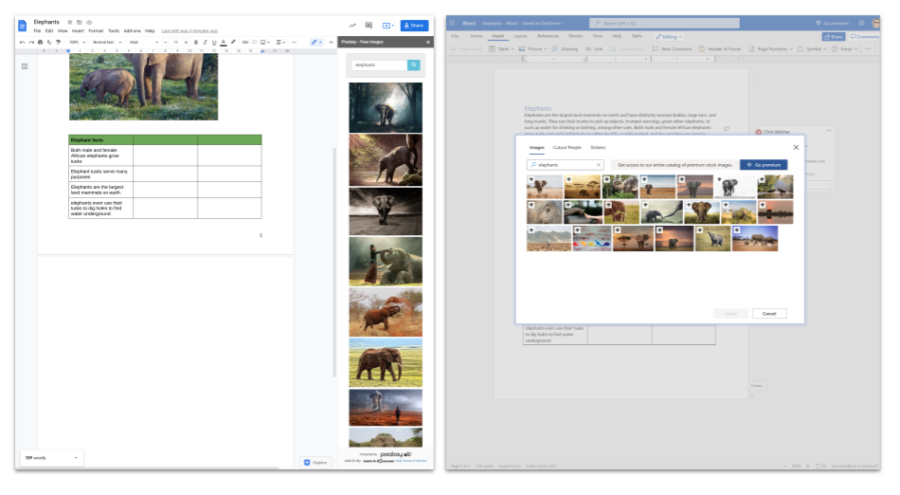The image size is (900, 495).
Task: Click the Pixabay search field containing elephants
Action: tap(379, 65)
